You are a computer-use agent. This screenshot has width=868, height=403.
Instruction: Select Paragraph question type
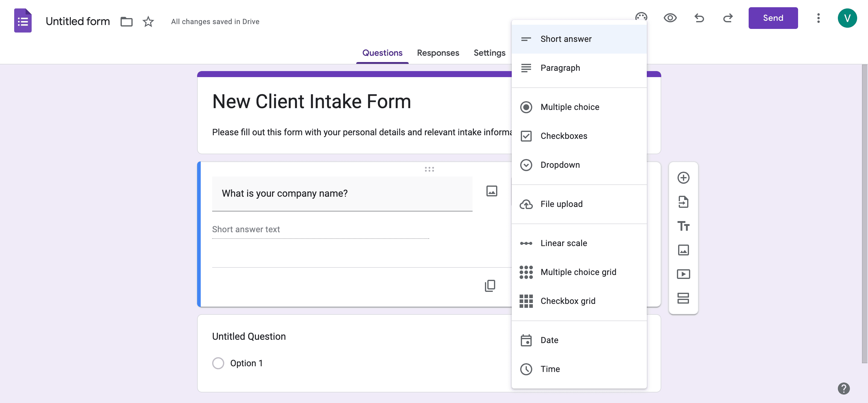coord(579,68)
